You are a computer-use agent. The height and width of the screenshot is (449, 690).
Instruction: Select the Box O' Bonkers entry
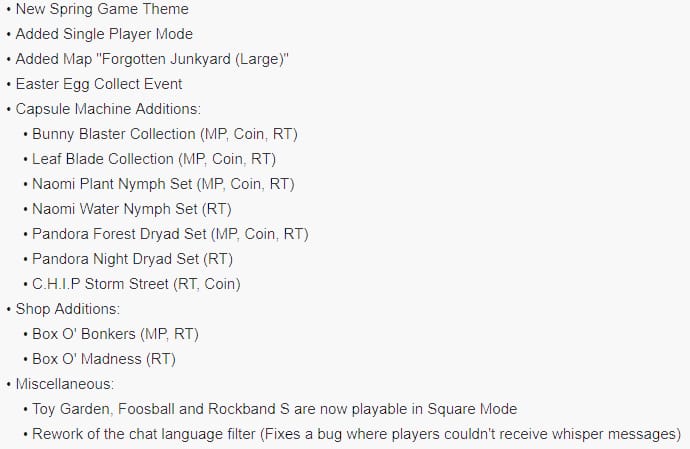coord(116,334)
